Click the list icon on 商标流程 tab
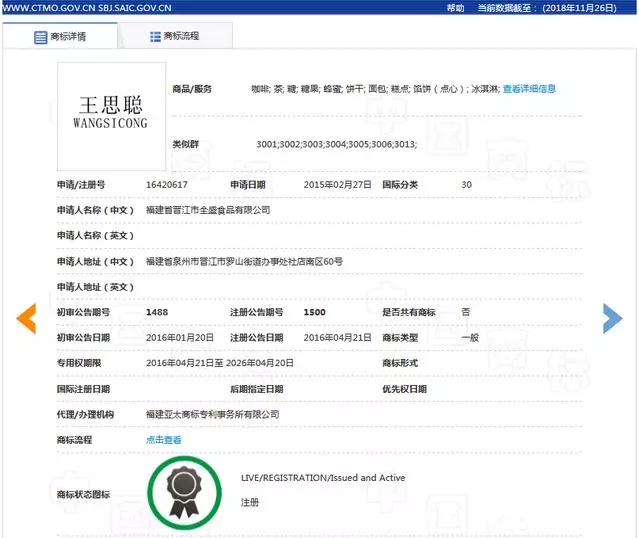This screenshot has height=538, width=639. [155, 36]
